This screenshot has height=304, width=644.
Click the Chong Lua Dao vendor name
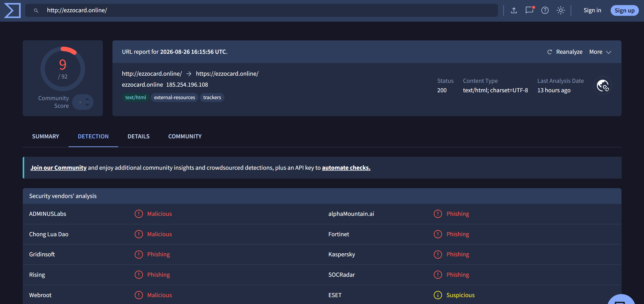(x=49, y=234)
